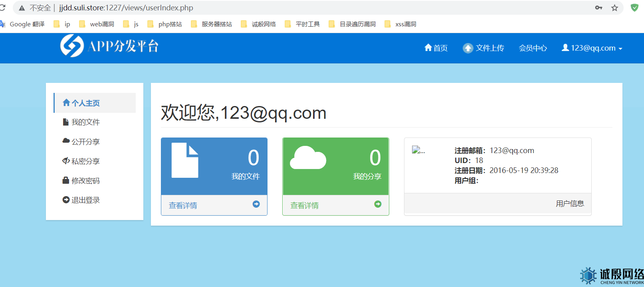Click the saved-password key icon in the address bar
644x287 pixels.
(598, 8)
